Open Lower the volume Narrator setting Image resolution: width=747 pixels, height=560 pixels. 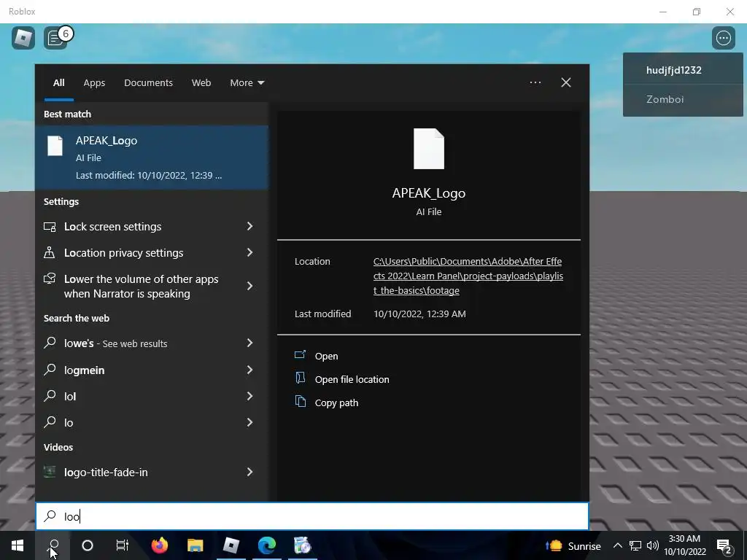(x=142, y=286)
